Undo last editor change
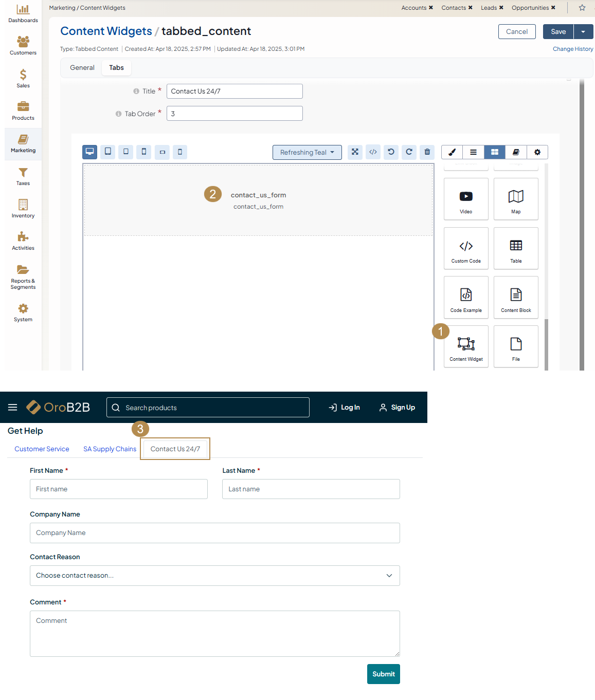Screen dimensions: 595x700 click(x=391, y=152)
